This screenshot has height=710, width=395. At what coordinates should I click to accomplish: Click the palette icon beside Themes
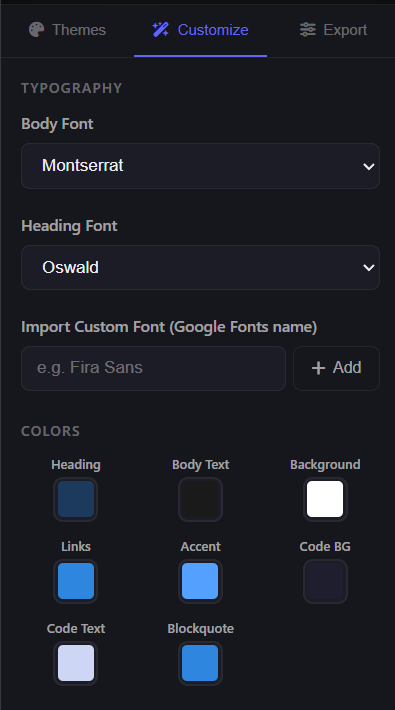[37, 30]
